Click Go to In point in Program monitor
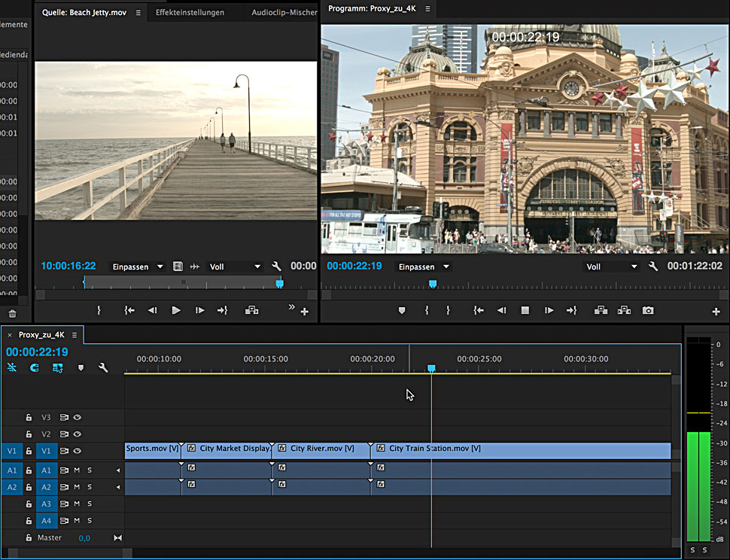The height and width of the screenshot is (560, 730). tap(478, 310)
